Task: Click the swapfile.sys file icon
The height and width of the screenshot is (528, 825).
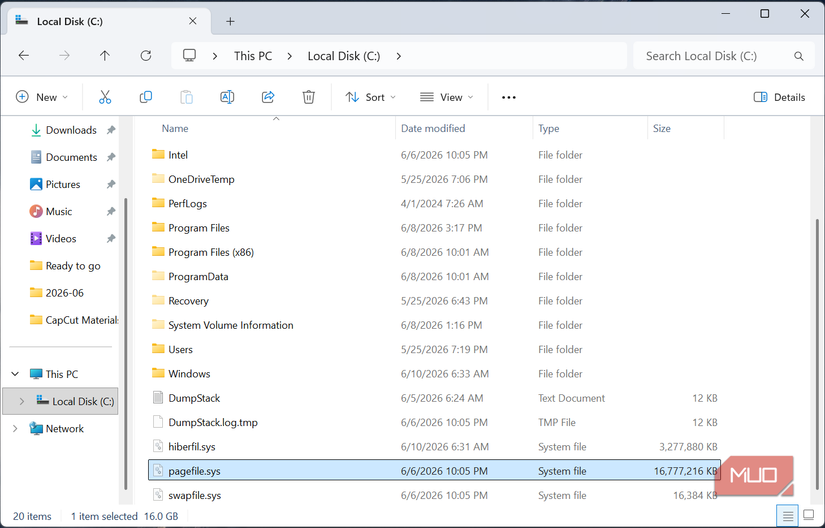Action: (158, 495)
